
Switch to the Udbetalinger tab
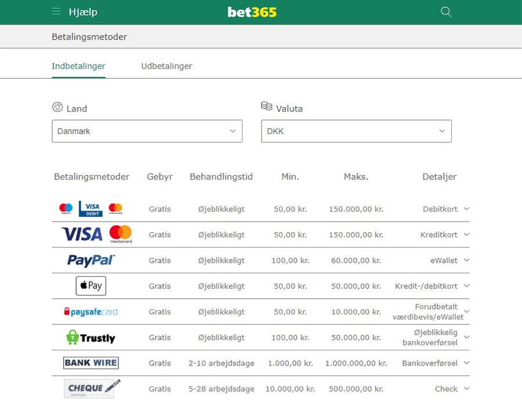pyautogui.click(x=167, y=66)
